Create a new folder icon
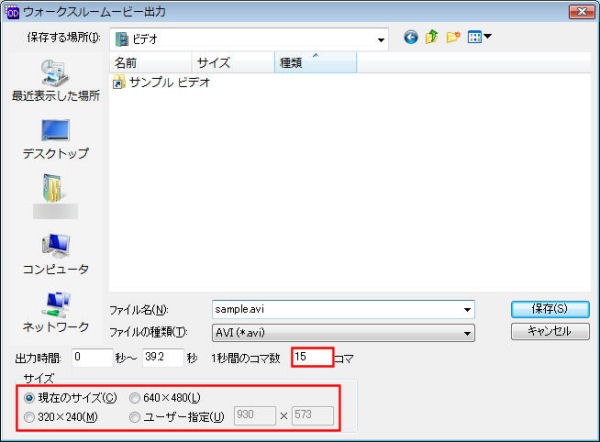This screenshot has height=442, width=600. pos(453,38)
